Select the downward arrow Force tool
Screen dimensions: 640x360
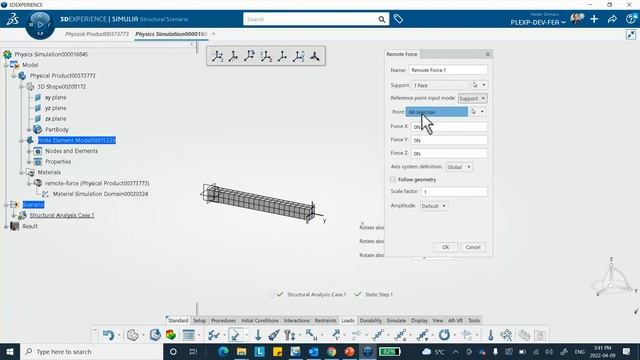click(258, 335)
